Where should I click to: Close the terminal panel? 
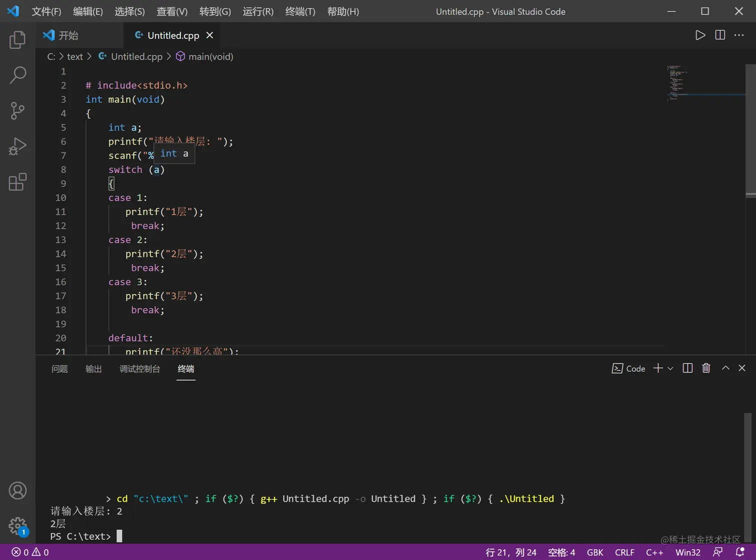pos(742,368)
